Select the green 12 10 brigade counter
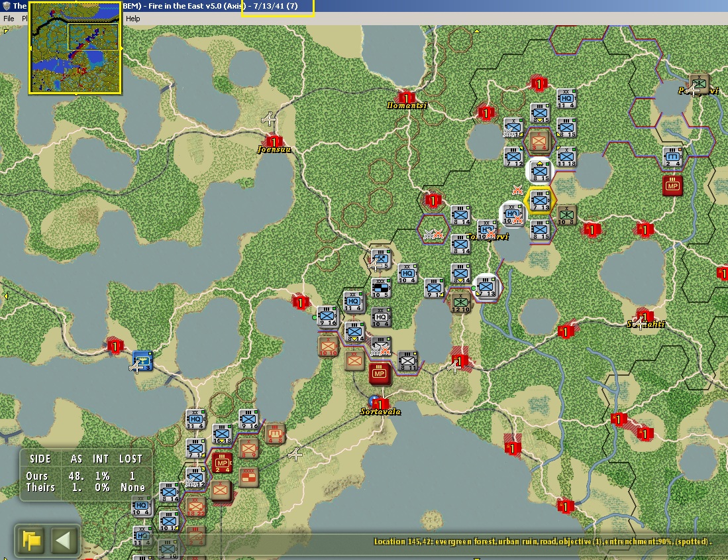The width and height of the screenshot is (728, 560). click(460, 303)
